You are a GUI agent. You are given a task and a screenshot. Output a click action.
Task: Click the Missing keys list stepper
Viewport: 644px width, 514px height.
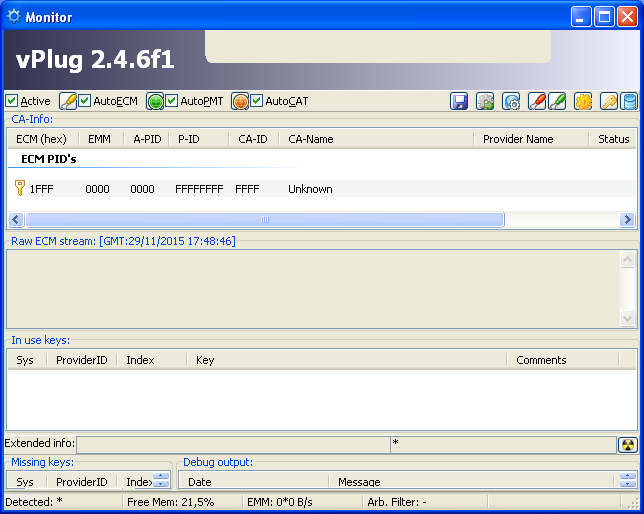(x=161, y=480)
